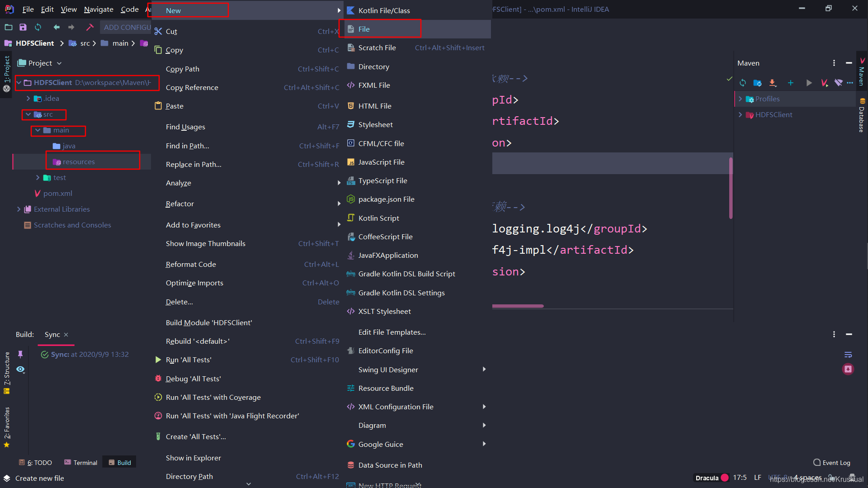Expand the Refactor submenu

pyautogui.click(x=247, y=204)
